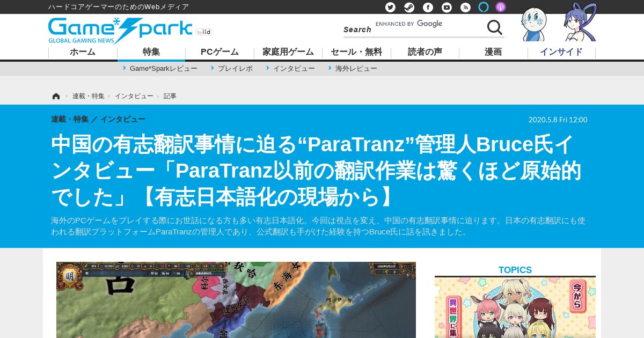Click the インタビュー breadcrumb link

pyautogui.click(x=134, y=96)
